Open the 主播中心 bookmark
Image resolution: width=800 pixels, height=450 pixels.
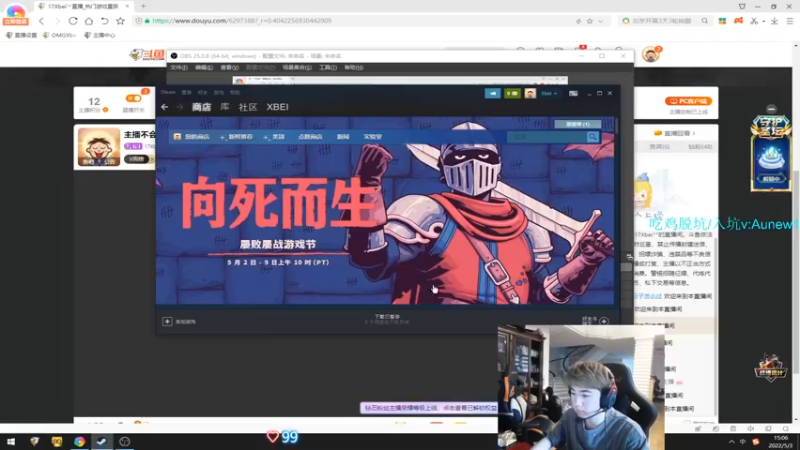pyautogui.click(x=99, y=35)
